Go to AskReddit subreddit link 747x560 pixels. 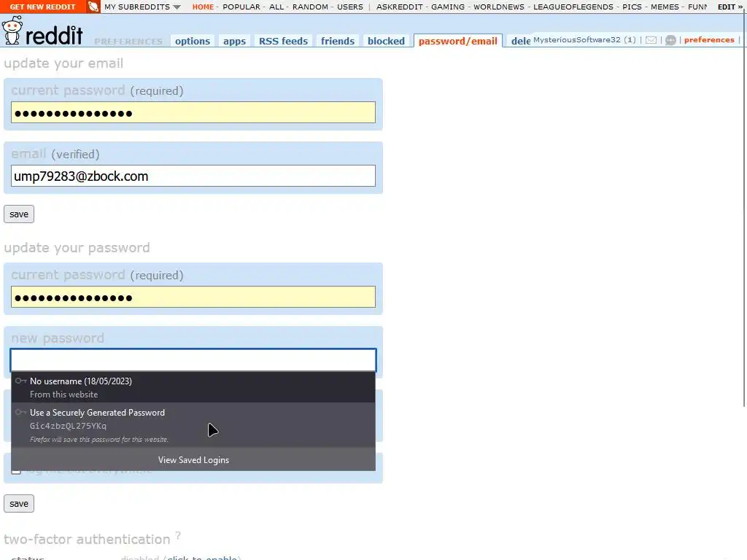[399, 7]
